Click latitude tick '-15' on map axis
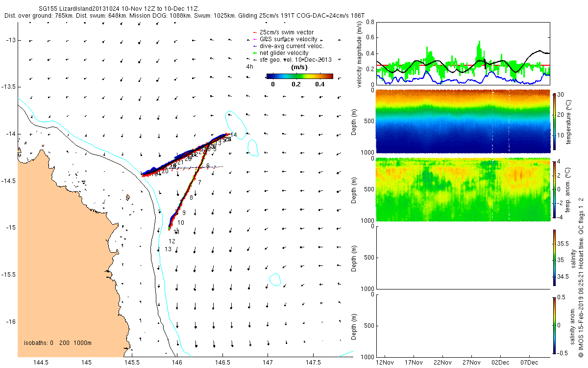This screenshot has width=588, height=368. (11, 228)
